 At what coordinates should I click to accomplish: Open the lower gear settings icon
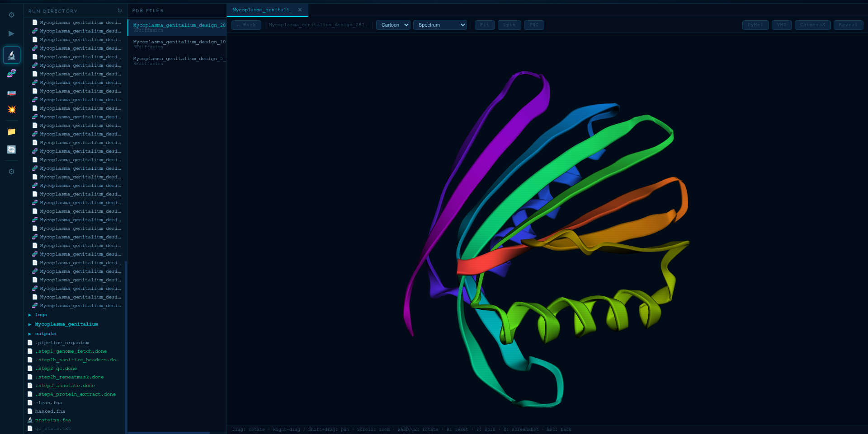click(x=12, y=172)
